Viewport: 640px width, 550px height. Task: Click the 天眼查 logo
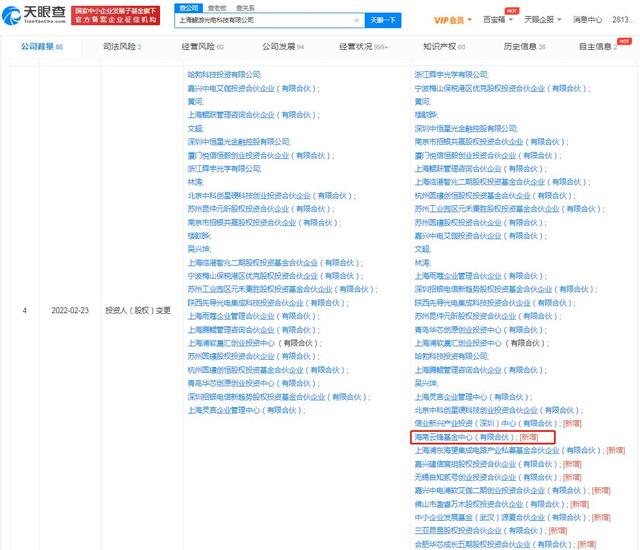[x=31, y=14]
